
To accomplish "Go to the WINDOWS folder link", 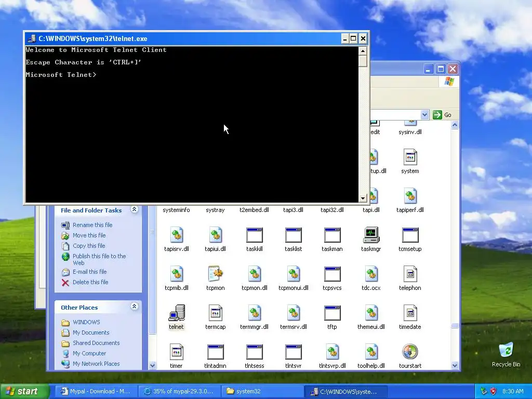I will 86,322.
